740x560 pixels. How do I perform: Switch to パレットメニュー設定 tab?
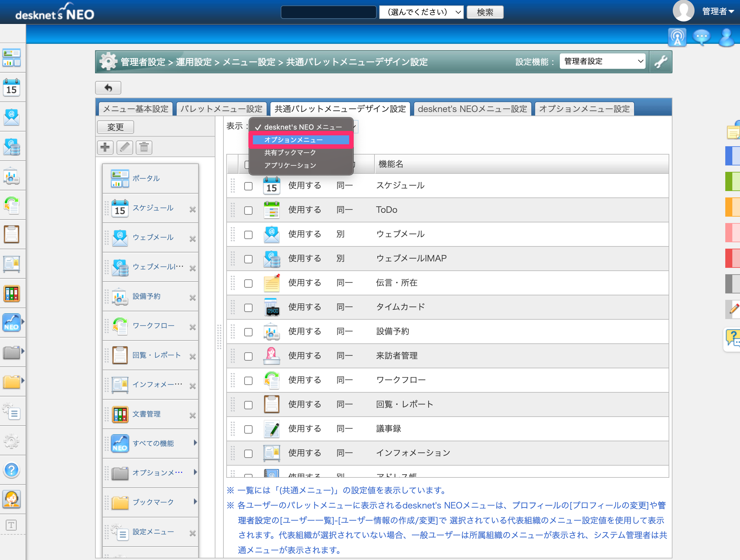click(x=221, y=109)
